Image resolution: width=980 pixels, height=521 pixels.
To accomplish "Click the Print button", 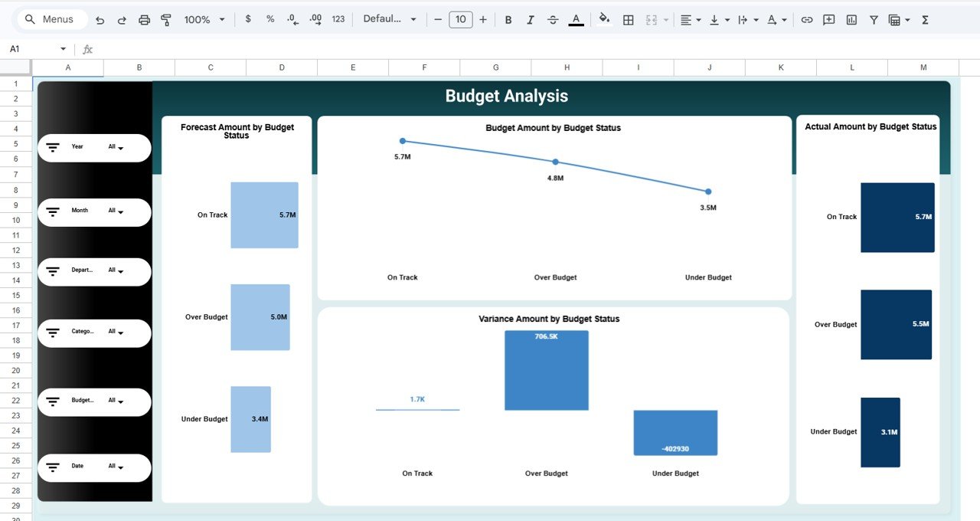I will tap(144, 19).
